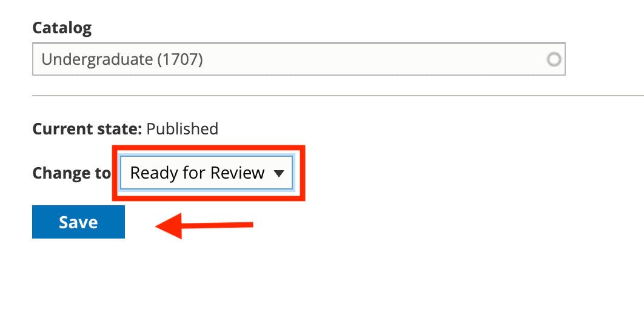Open the Change to dropdown

click(206, 173)
